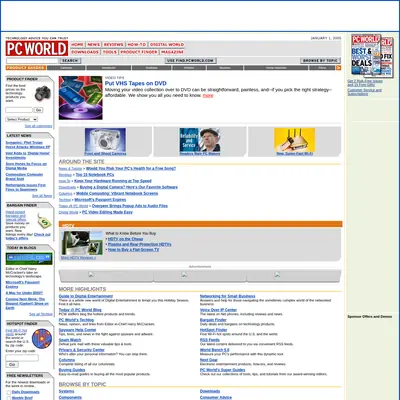Open Guide to Digital Entertainment link
This screenshot has height=400, width=400.
coord(86,296)
